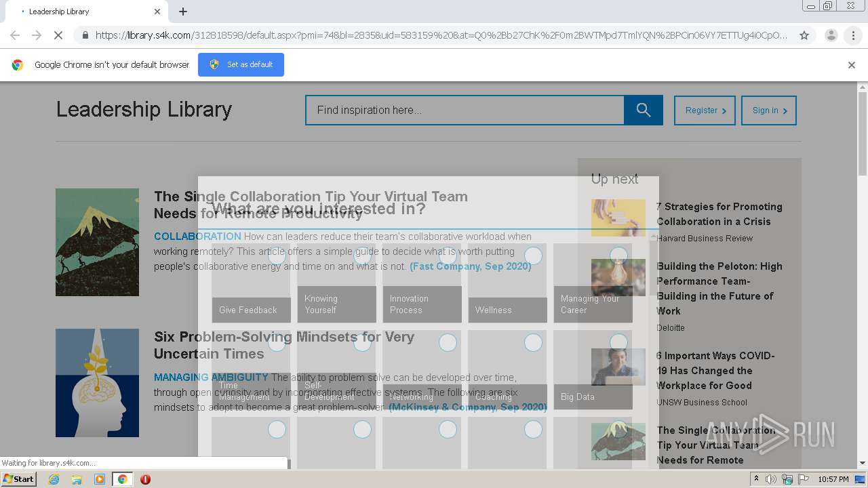Click the Sign in button

769,110
